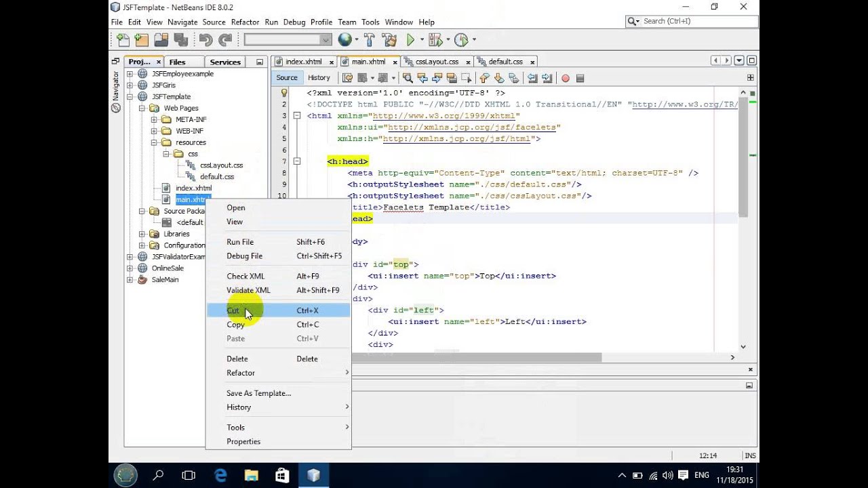Image resolution: width=868 pixels, height=488 pixels.
Task: Click Run File context menu entry
Action: (x=279, y=242)
